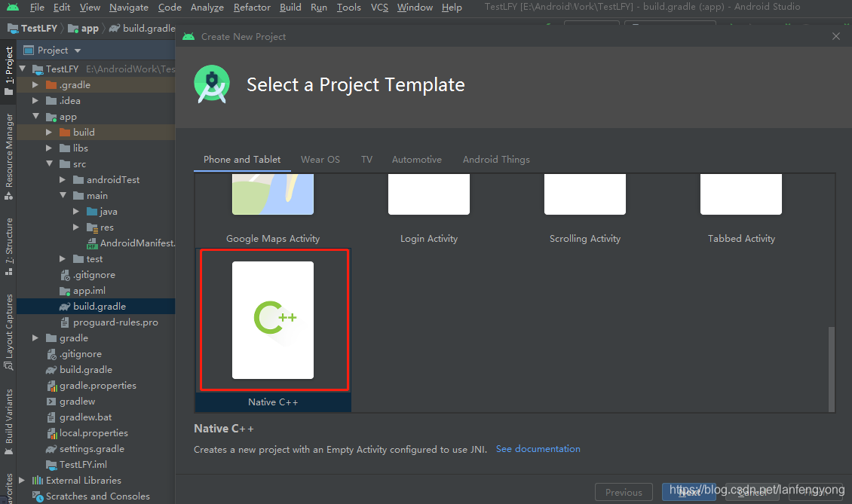
Task: Open the Resource Manager sidebar panel
Action: coord(8,145)
